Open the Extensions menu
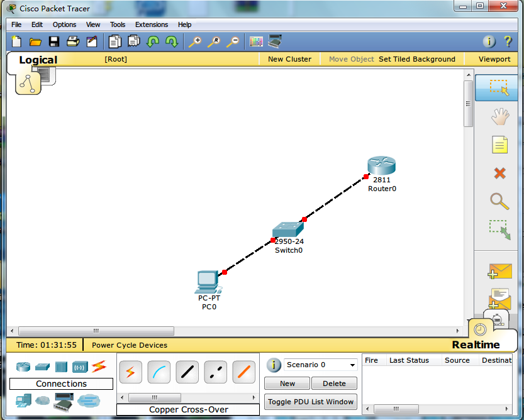 pos(152,25)
